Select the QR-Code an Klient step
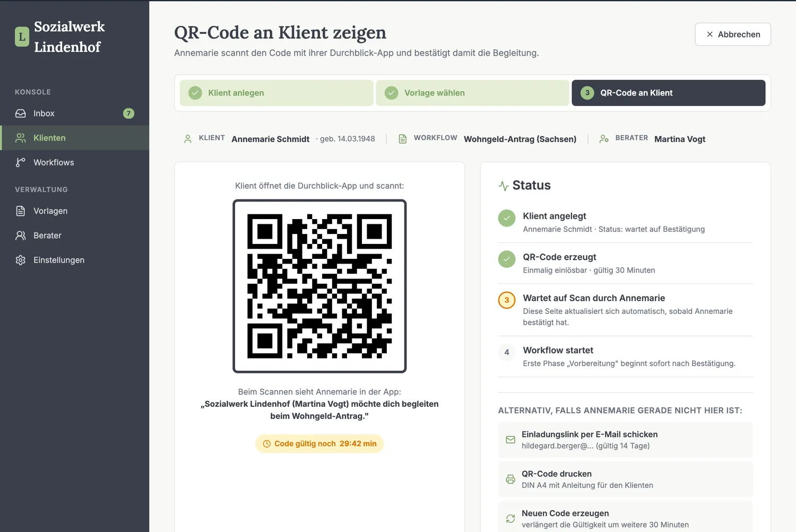 tap(669, 93)
